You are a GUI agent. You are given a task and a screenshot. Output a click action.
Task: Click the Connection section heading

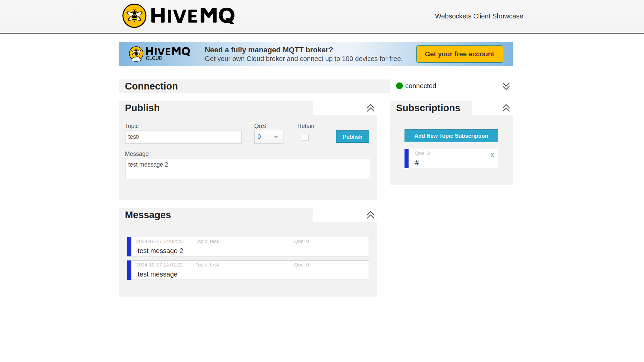(x=151, y=86)
